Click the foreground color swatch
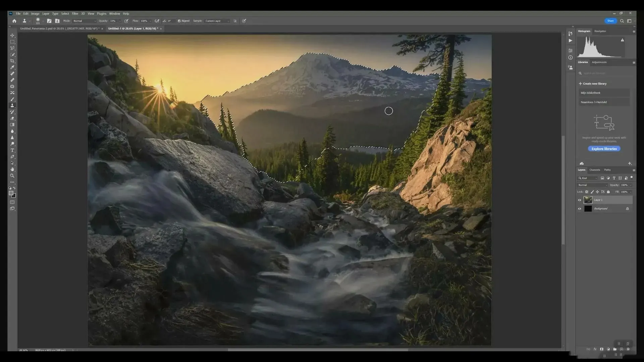The width and height of the screenshot is (644, 362). tap(11, 193)
